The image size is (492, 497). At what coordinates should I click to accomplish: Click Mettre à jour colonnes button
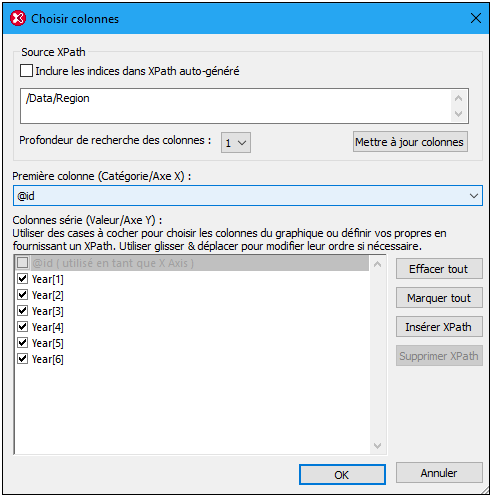tap(410, 142)
